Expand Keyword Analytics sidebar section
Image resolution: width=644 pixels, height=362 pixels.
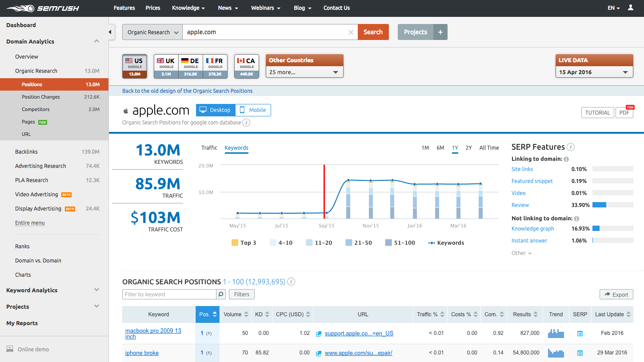(97, 290)
